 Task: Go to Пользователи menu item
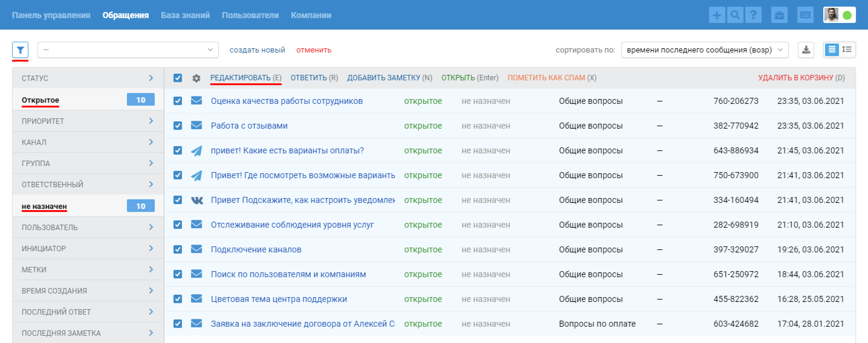[x=250, y=15]
